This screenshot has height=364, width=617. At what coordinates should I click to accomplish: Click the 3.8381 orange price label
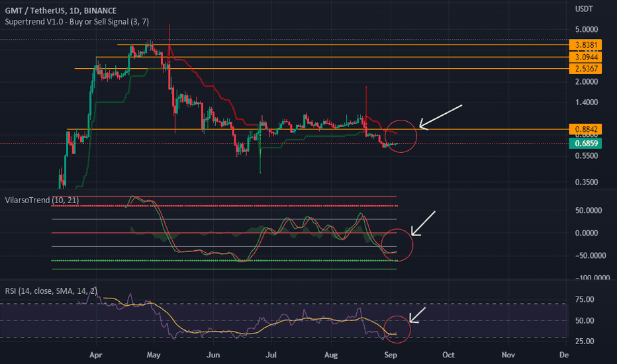[585, 45]
